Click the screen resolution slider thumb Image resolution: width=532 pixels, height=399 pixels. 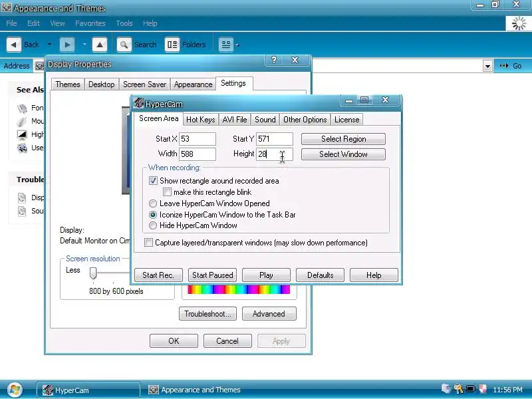(93, 273)
